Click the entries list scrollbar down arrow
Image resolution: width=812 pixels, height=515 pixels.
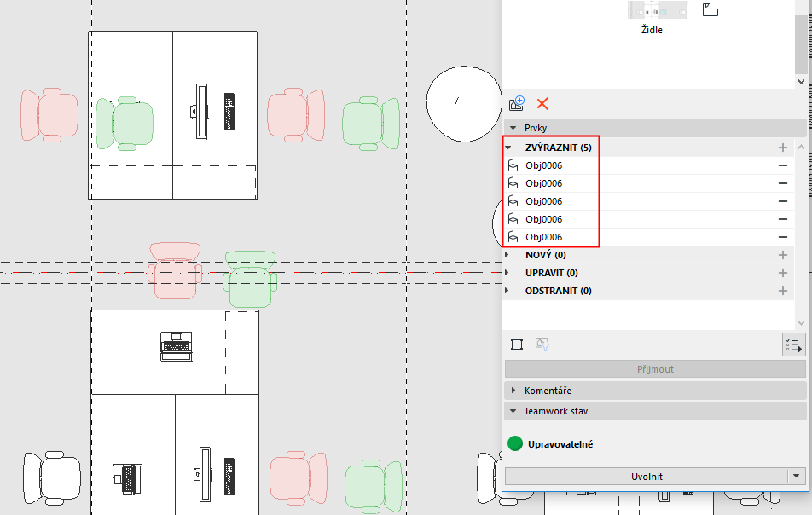(x=801, y=81)
